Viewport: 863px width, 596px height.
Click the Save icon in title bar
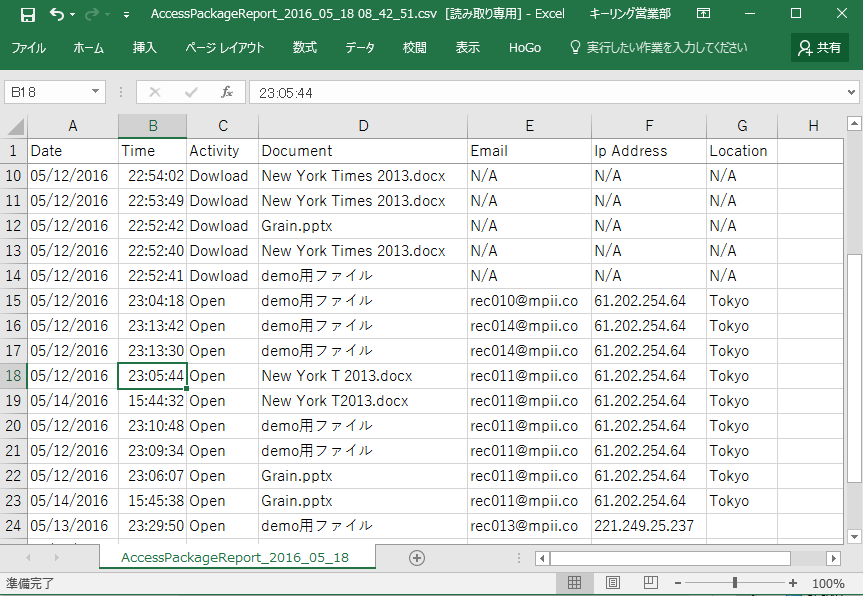[x=28, y=14]
